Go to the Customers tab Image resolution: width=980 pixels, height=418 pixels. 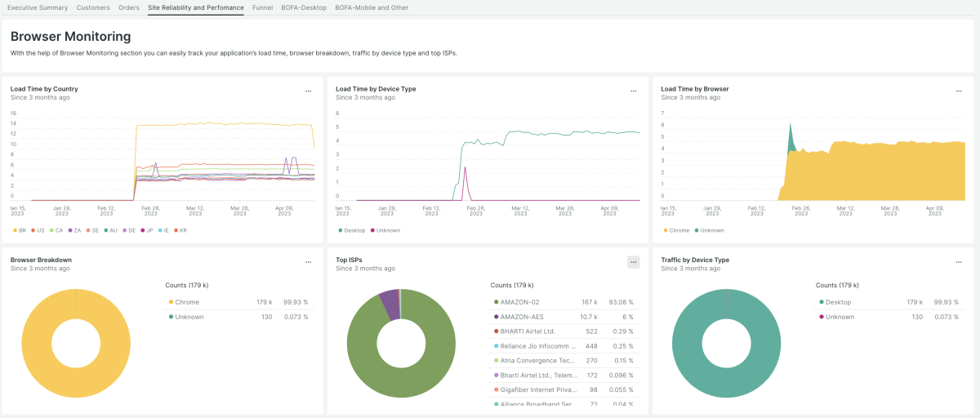(93, 7)
